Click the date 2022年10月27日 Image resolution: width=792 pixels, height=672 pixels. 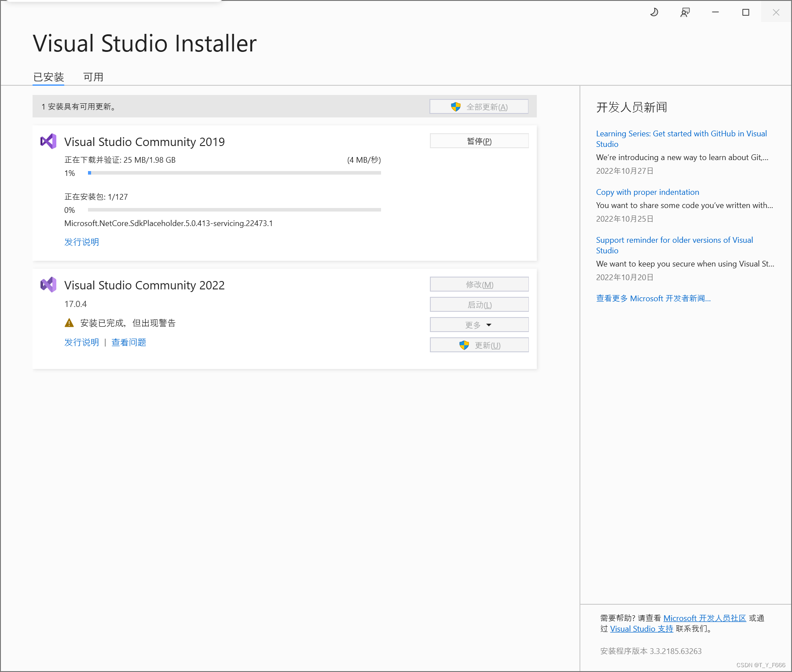coord(625,171)
